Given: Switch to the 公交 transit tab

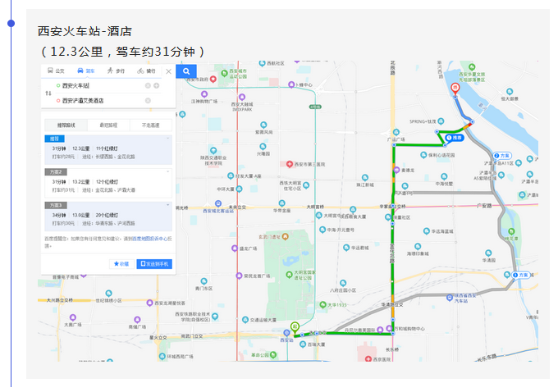Looking at the screenshot, I should click(56, 71).
